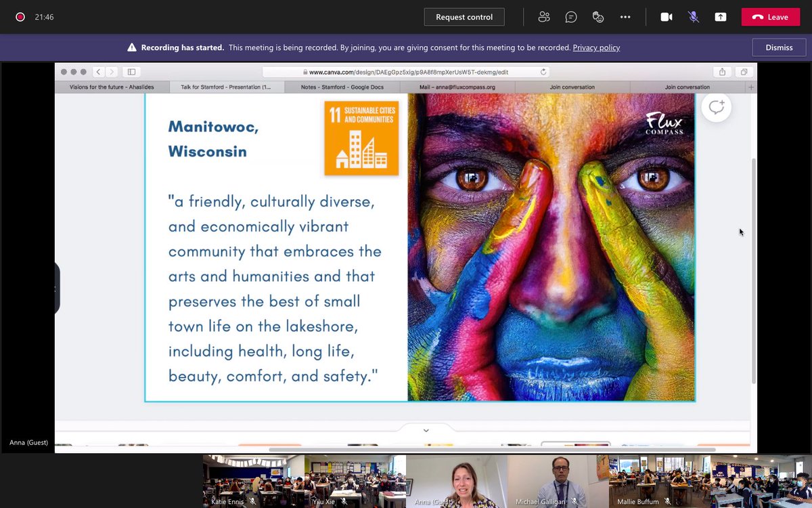This screenshot has width=812, height=508.
Task: Collapse slide thumbnails with chevron
Action: pyautogui.click(x=426, y=430)
